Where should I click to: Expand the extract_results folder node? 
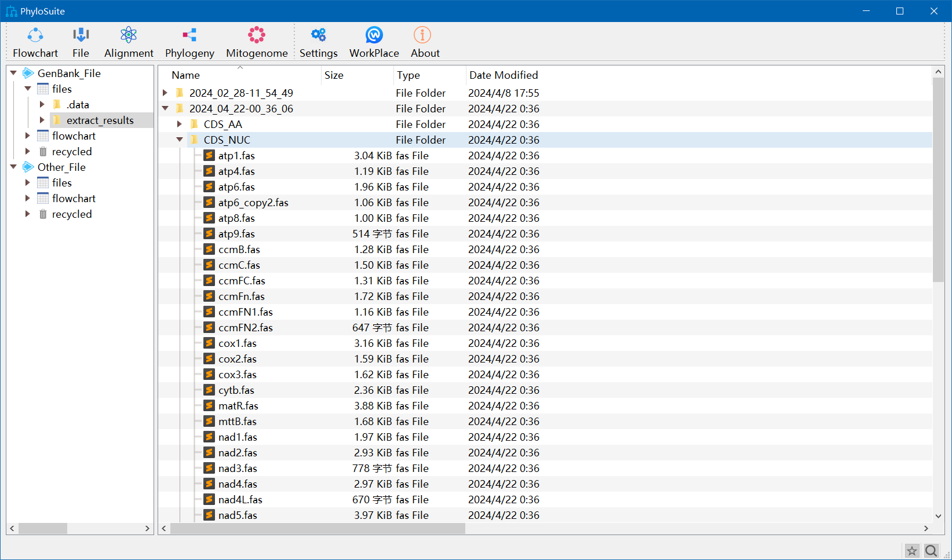pos(42,120)
